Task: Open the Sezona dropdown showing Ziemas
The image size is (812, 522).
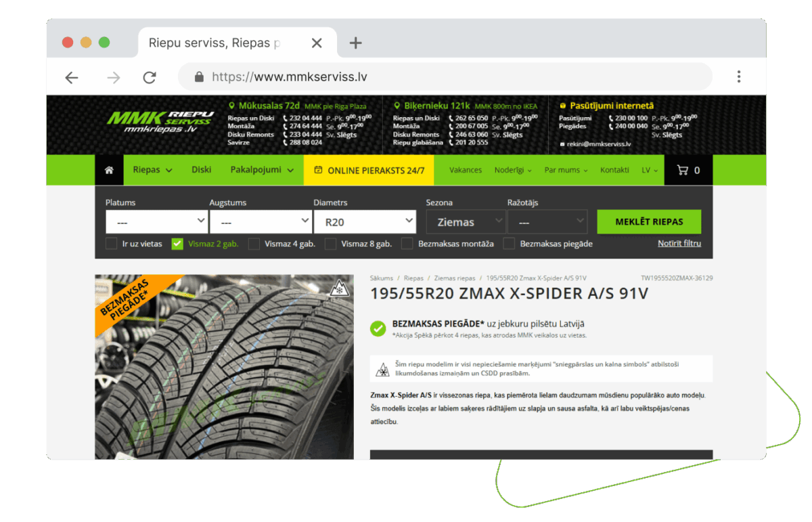Action: point(466,221)
